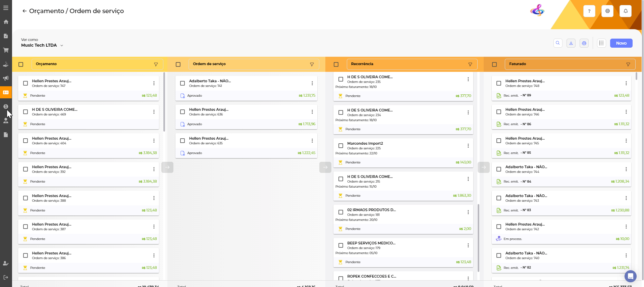
Task: Check the Adalberto Taka order 741 card
Action: (x=182, y=83)
